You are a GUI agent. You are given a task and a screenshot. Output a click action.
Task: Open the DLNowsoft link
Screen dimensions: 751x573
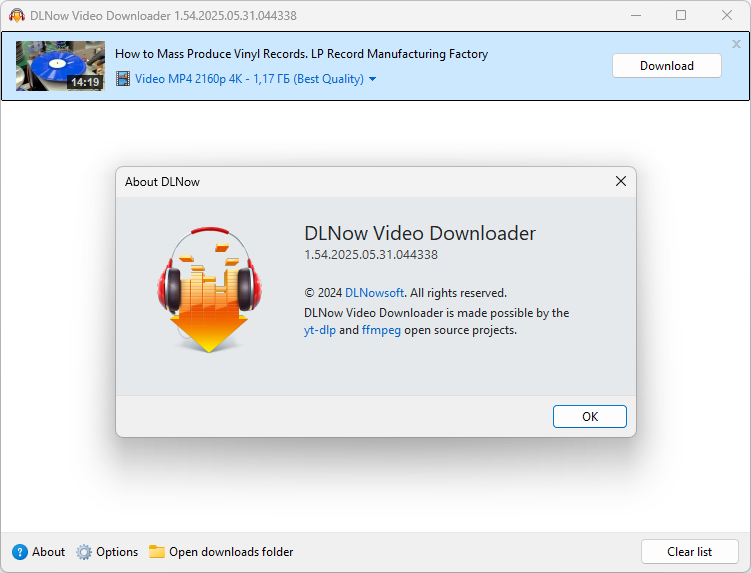[x=375, y=293]
